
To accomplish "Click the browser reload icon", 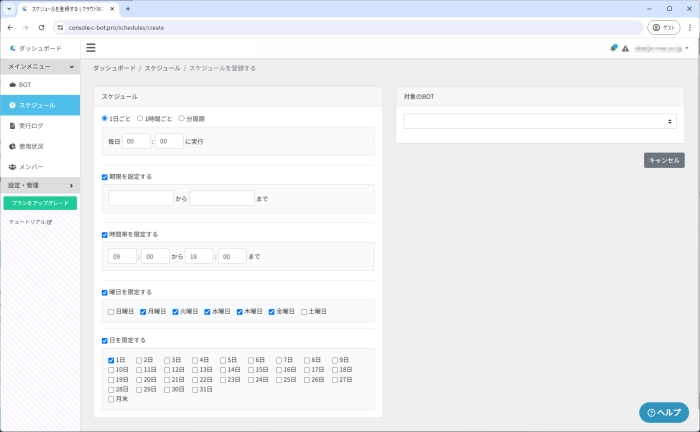I will click(x=42, y=27).
